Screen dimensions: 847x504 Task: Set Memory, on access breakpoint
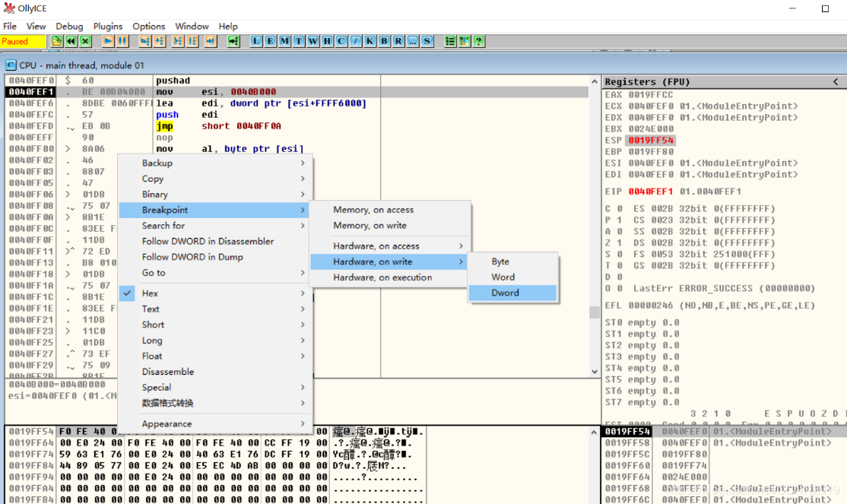389,210
